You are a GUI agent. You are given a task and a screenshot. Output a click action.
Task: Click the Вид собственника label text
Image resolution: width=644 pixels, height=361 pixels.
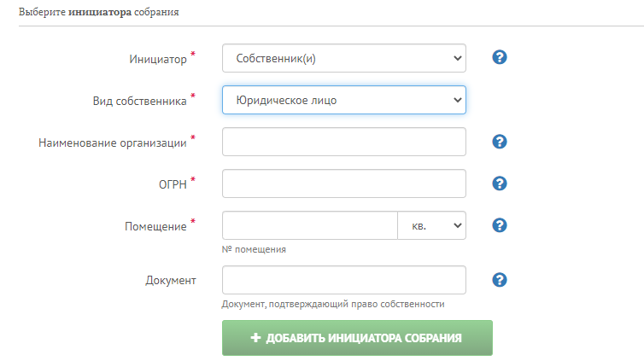point(139,101)
